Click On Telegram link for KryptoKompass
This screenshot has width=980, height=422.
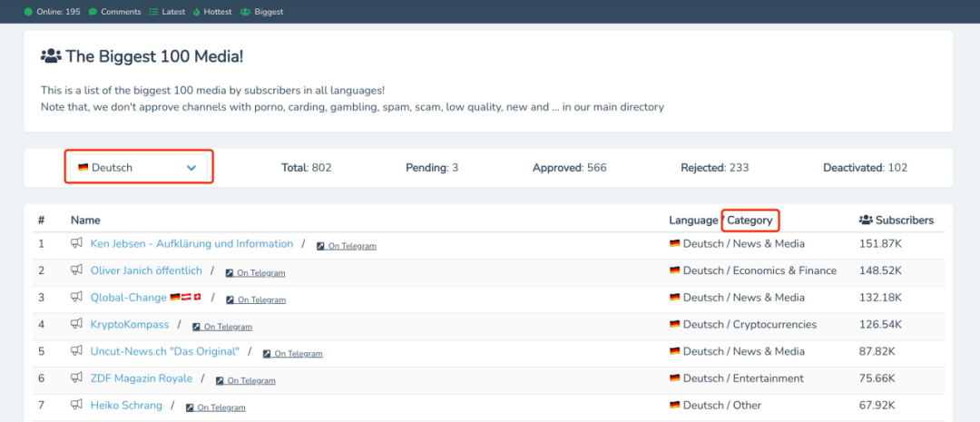228,327
